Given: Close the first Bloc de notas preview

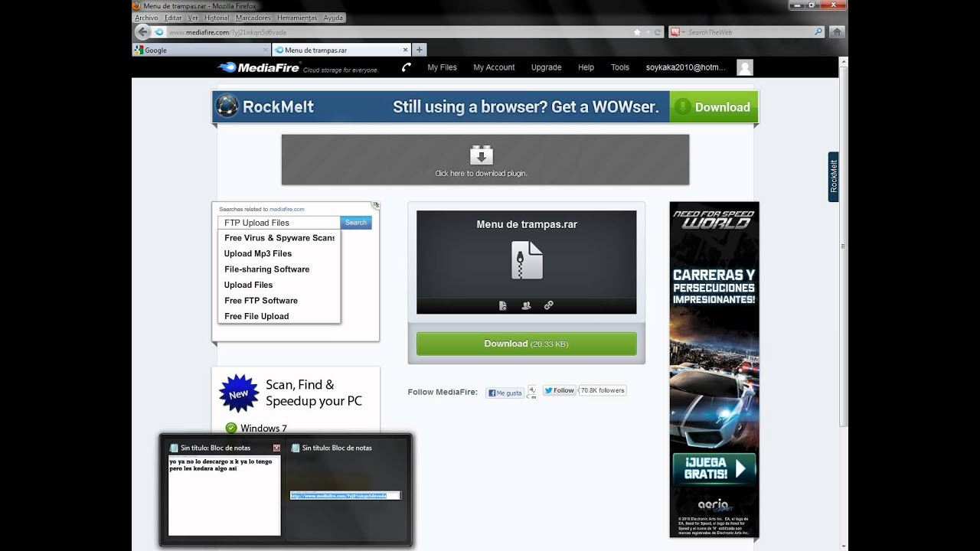Looking at the screenshot, I should pos(276,448).
